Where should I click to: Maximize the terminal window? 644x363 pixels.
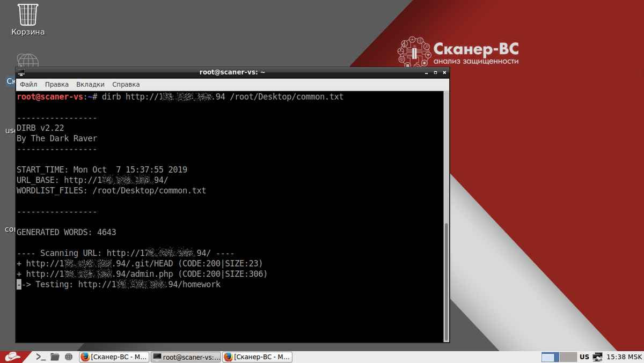[x=435, y=72]
